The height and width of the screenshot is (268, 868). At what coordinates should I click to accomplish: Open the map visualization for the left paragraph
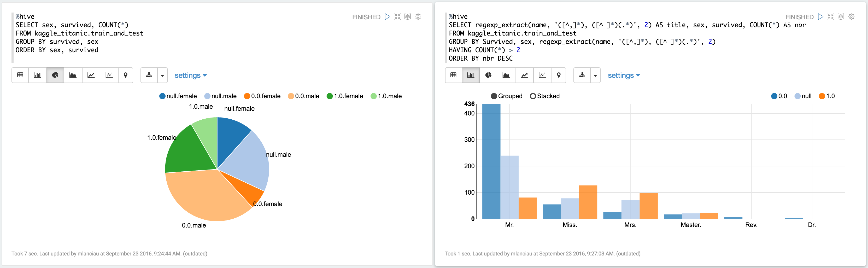(126, 75)
